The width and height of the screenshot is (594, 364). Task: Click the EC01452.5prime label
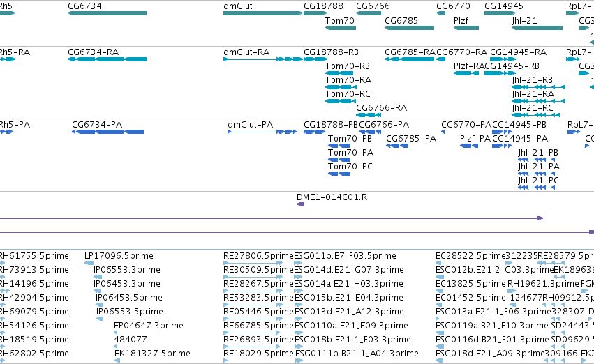(470, 298)
